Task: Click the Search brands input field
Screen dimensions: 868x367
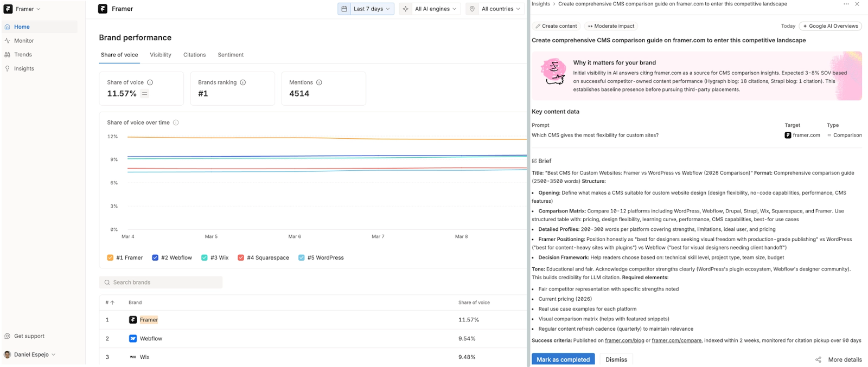Action: 161,282
